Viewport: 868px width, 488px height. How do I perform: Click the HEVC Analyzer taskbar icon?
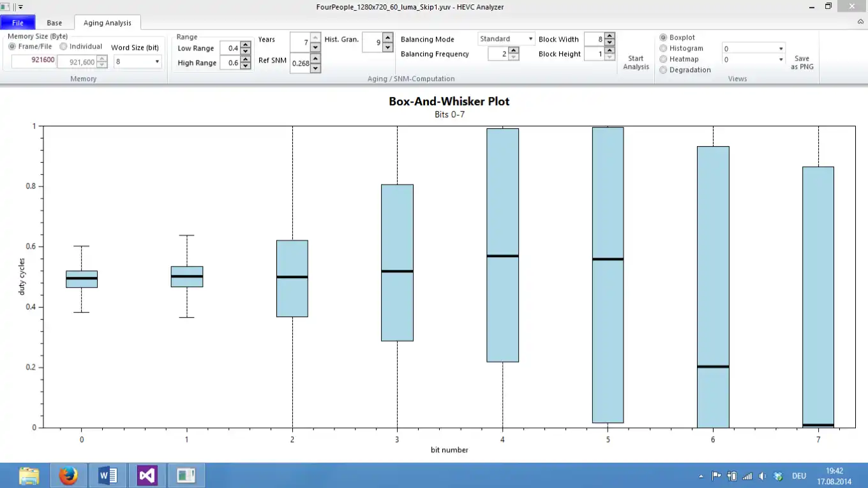click(186, 475)
